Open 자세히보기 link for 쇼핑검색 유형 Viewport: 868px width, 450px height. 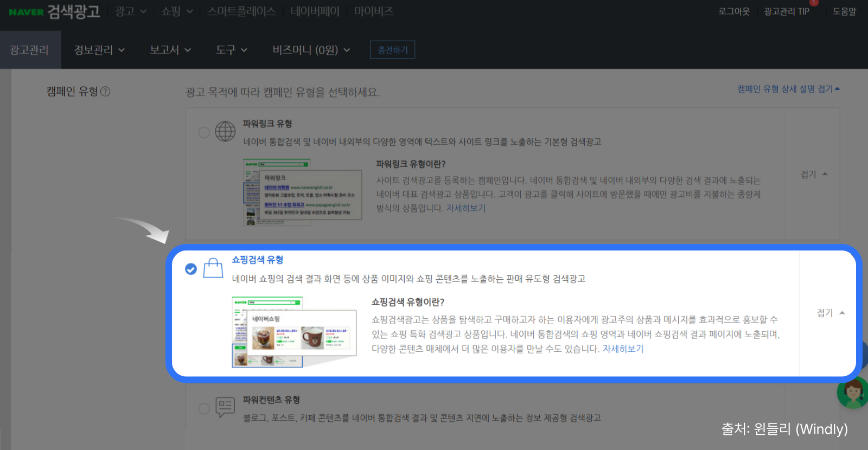[x=623, y=349]
